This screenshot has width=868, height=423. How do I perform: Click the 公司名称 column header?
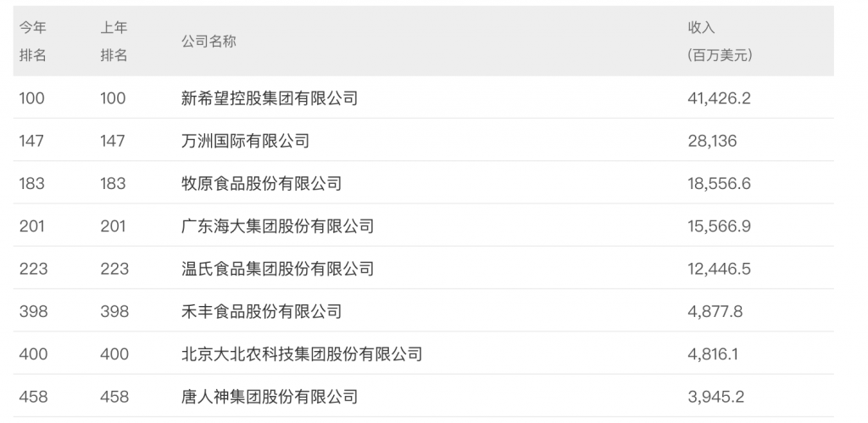pos(209,42)
